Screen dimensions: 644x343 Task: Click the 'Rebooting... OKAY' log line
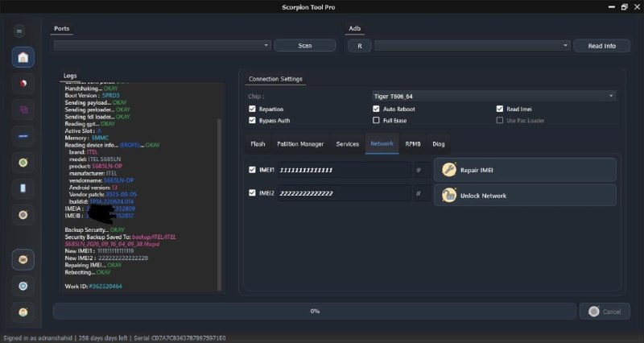click(x=88, y=272)
